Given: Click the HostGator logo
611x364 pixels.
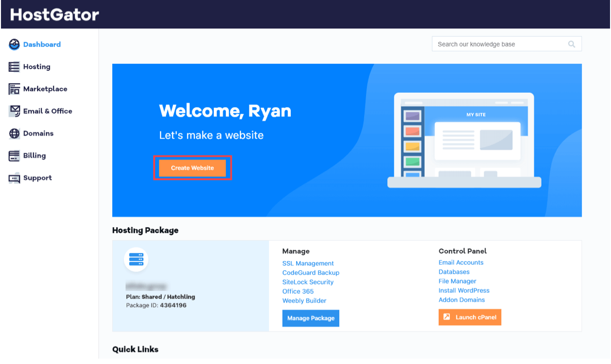Looking at the screenshot, I should click(x=54, y=14).
